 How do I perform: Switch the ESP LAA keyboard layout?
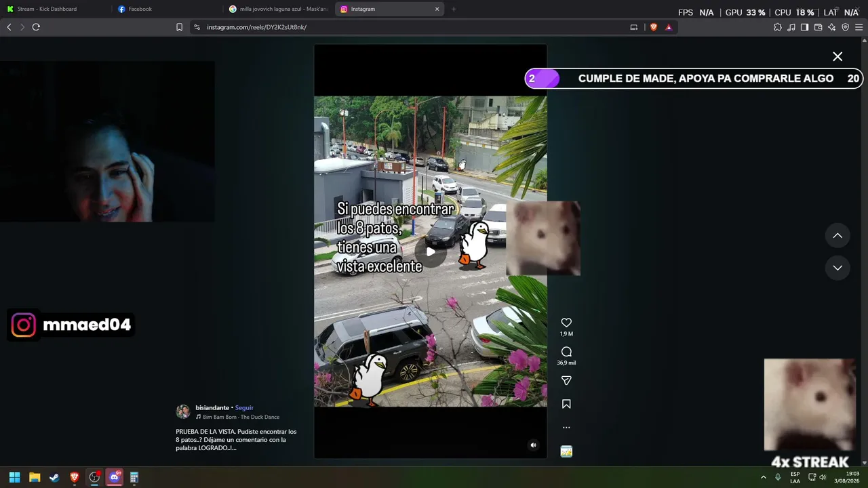pyautogui.click(x=795, y=477)
